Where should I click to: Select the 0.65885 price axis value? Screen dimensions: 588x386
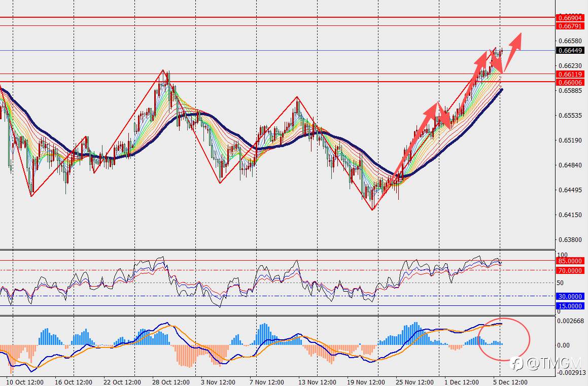(x=570, y=91)
